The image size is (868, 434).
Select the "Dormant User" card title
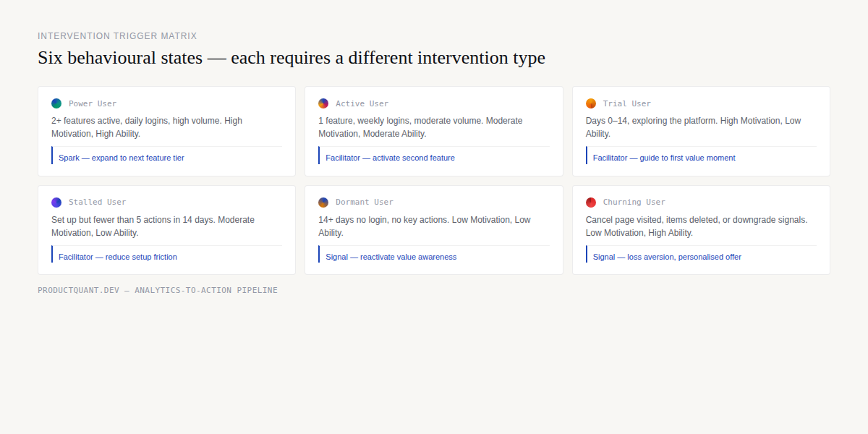pyautogui.click(x=365, y=203)
